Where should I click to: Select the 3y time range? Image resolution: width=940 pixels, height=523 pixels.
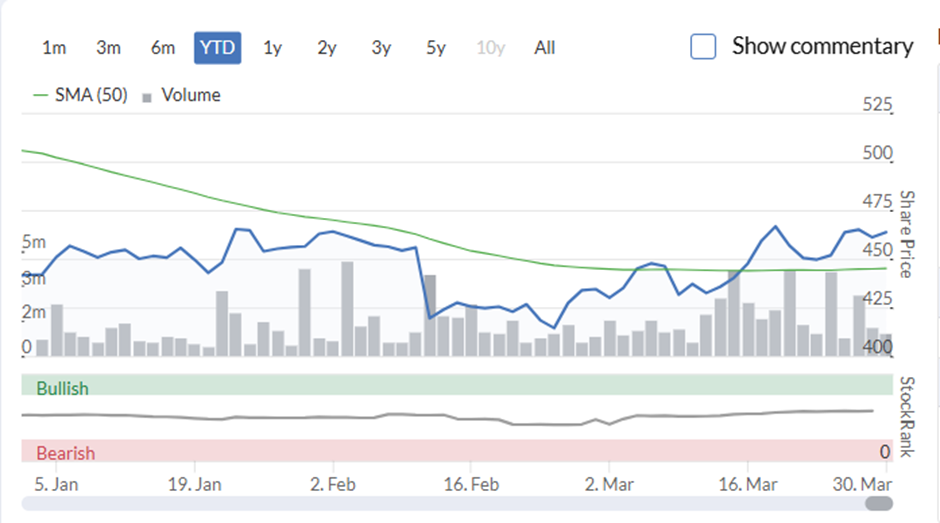(381, 47)
